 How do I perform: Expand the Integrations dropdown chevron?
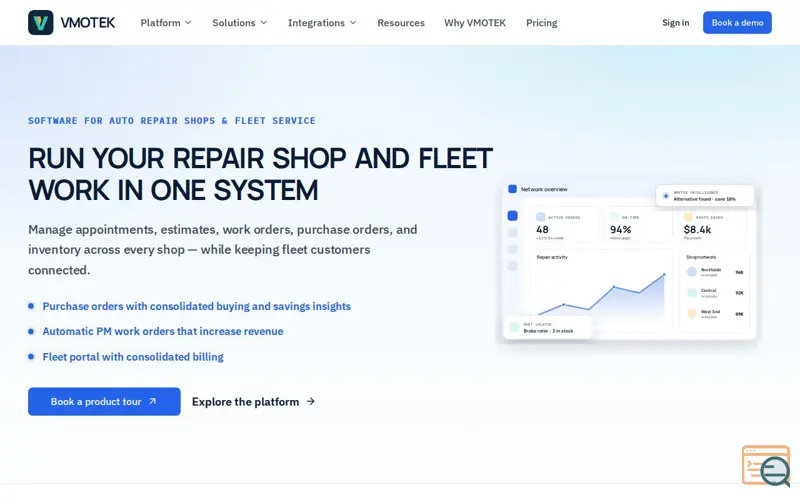tap(353, 22)
